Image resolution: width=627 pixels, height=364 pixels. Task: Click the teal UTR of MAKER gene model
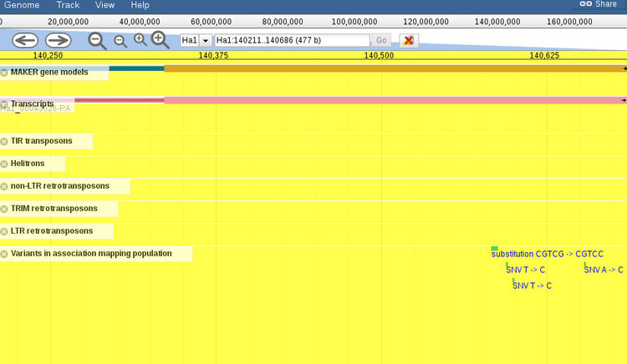point(136,68)
